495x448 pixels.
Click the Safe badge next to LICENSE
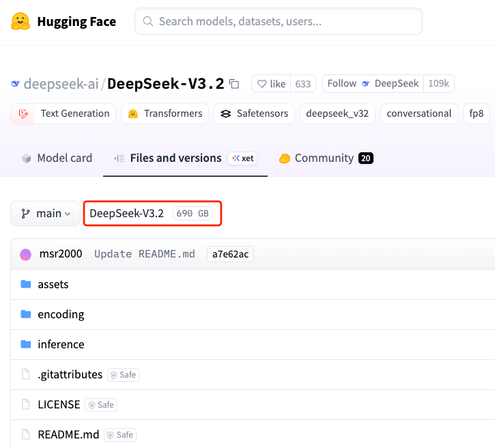click(101, 405)
